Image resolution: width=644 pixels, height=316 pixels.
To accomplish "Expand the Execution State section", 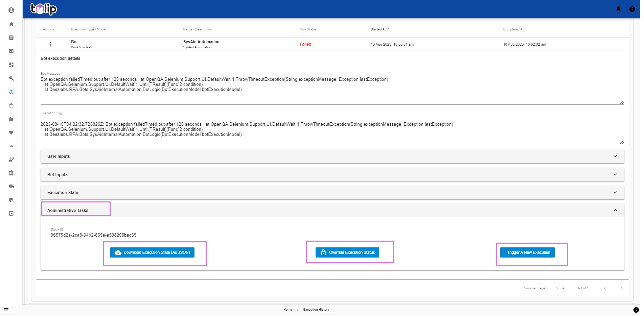I will [x=332, y=193].
